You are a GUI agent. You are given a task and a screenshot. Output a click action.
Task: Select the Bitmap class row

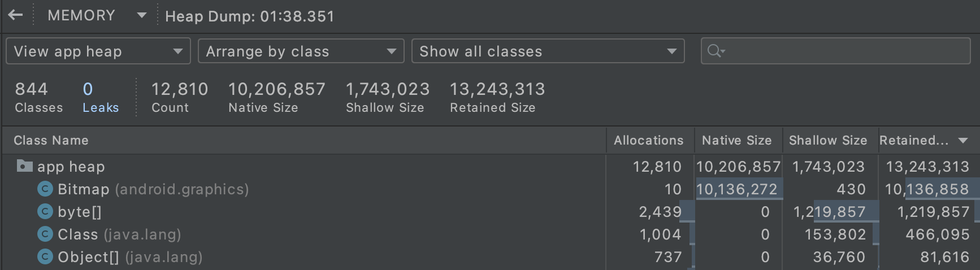pos(153,189)
